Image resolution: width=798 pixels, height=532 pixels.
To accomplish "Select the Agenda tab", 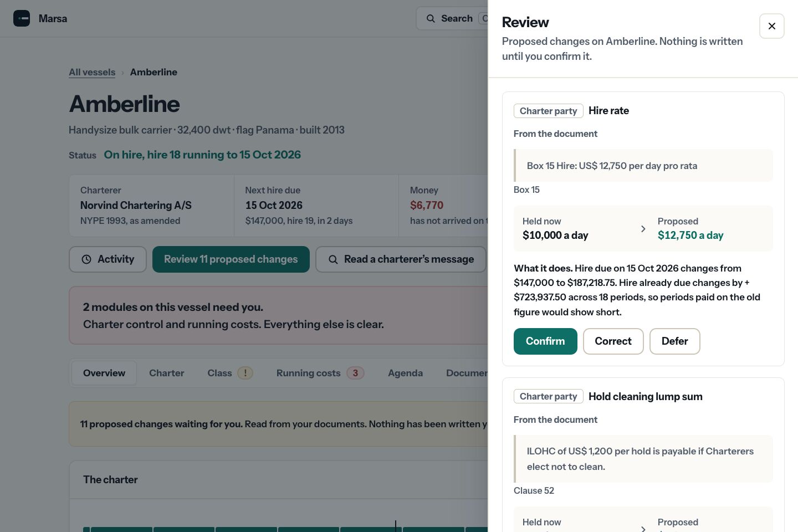I will click(x=405, y=373).
